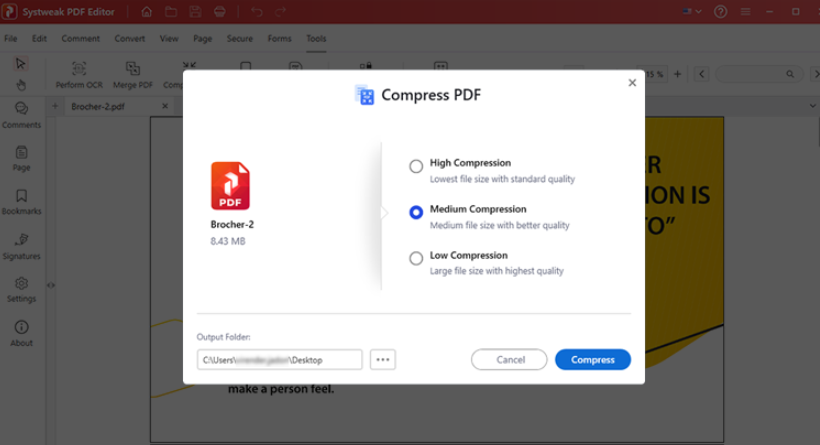The image size is (820, 445).
Task: Close the Compress PDF dialog with X
Action: 632,83
